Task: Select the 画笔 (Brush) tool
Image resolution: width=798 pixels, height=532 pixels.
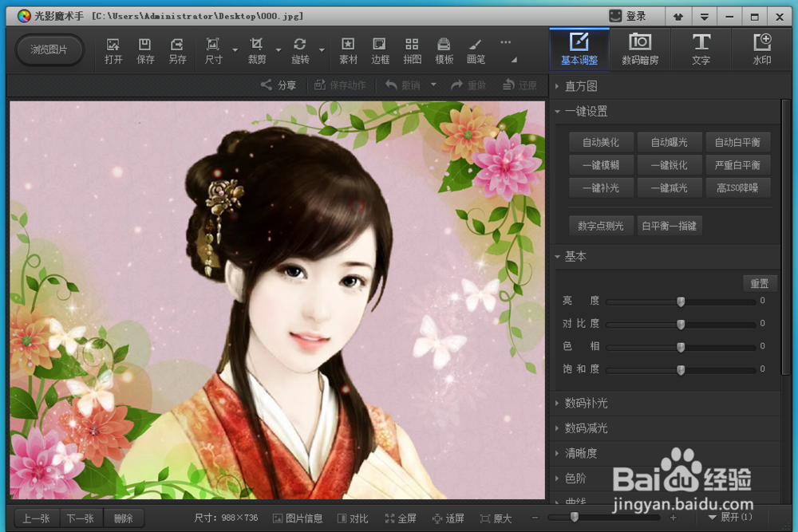Action: [x=476, y=51]
